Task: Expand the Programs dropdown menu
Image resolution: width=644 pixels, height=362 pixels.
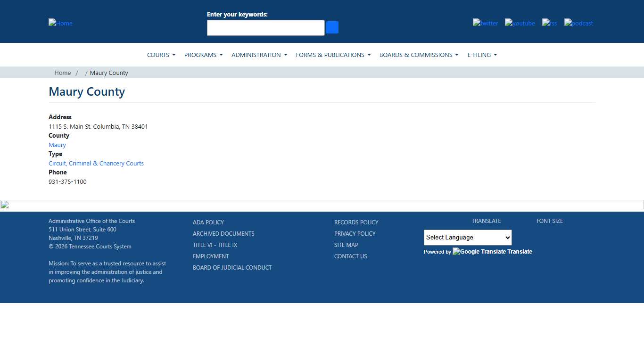Action: [x=203, y=55]
